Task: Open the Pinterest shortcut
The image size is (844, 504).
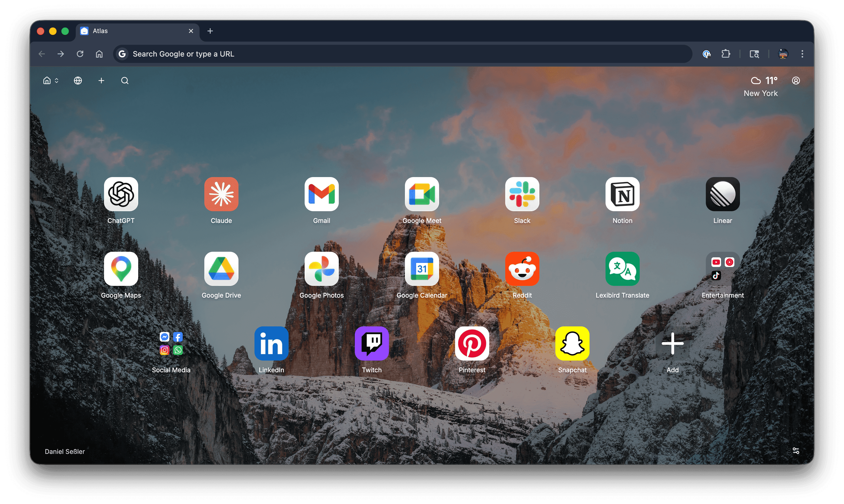Action: pyautogui.click(x=472, y=343)
